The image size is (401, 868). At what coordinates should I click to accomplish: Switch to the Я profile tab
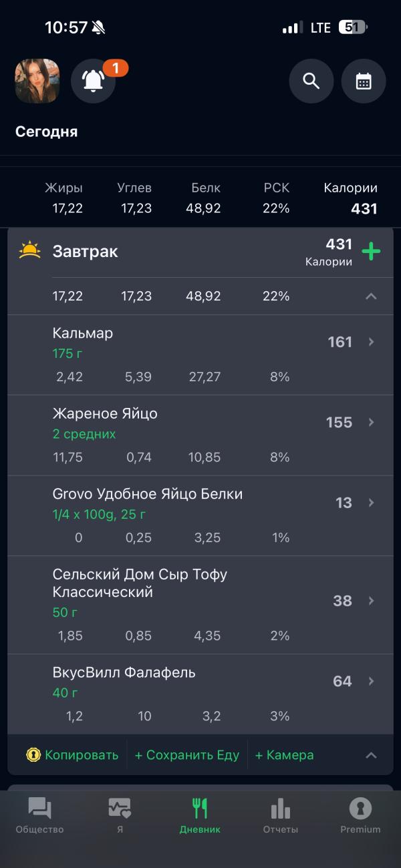coord(120,816)
